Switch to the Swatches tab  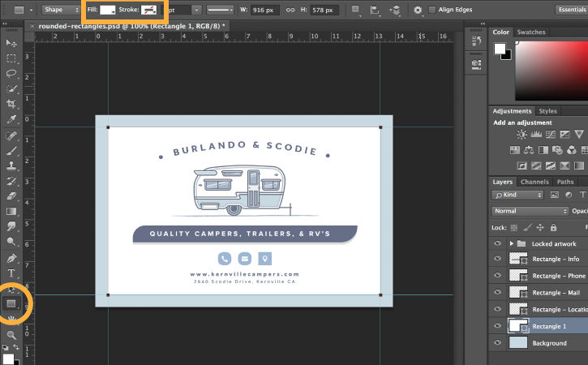click(x=531, y=32)
